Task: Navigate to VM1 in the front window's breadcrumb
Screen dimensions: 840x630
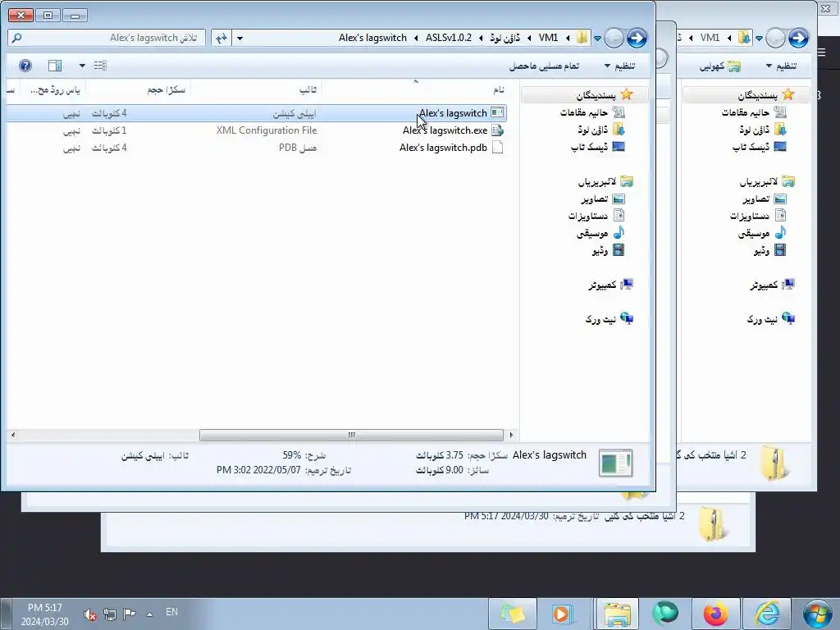Action: coord(548,38)
